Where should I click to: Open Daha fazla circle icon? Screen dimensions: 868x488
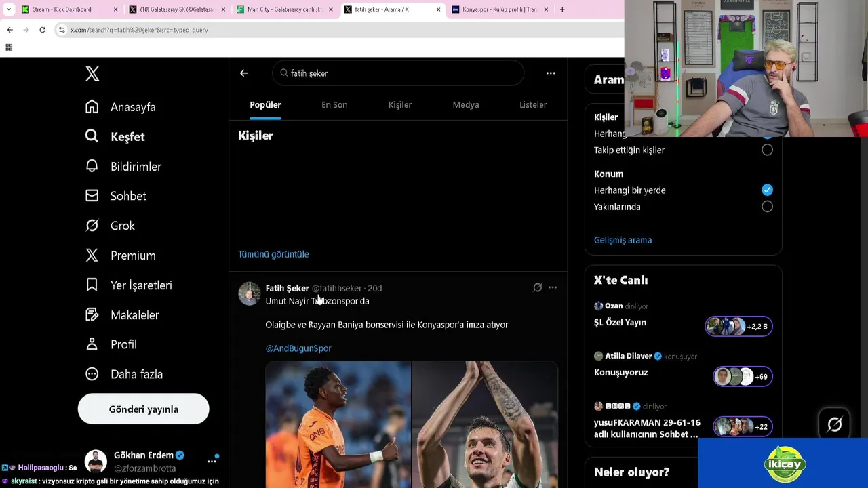92,373
